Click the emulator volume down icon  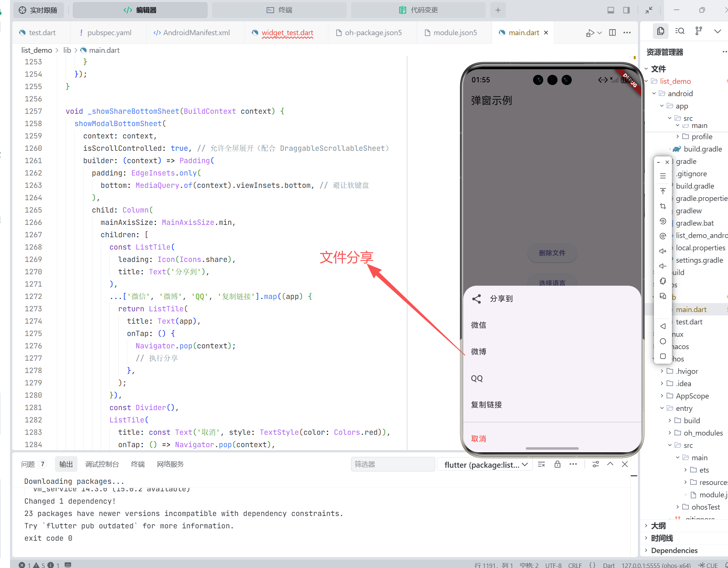pos(663,266)
